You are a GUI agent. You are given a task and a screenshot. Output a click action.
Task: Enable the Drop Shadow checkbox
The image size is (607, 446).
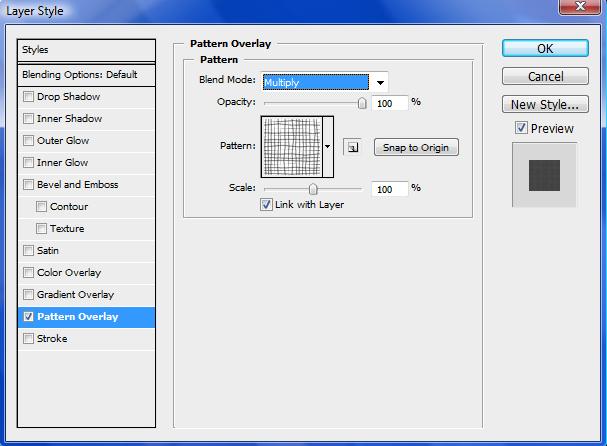[28, 96]
